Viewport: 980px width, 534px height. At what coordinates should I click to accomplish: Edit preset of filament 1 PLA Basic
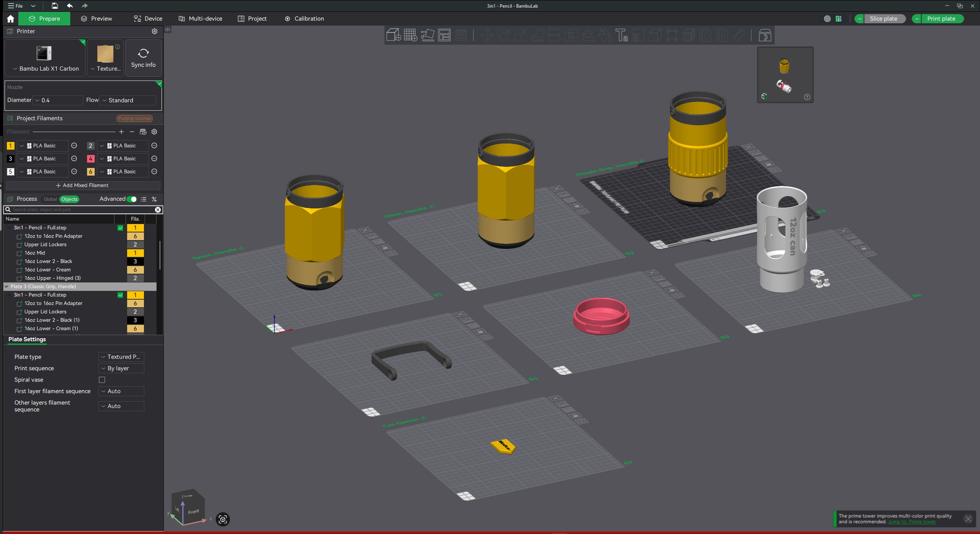(x=74, y=146)
